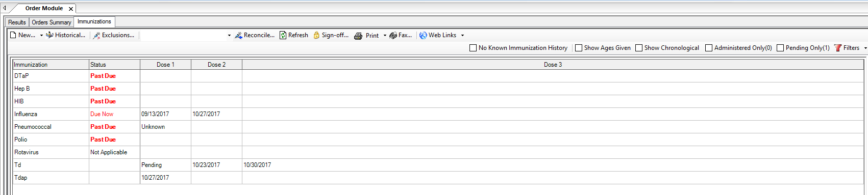Send record using Fax icon
Viewport: 868px width, 195px height.
click(x=393, y=35)
